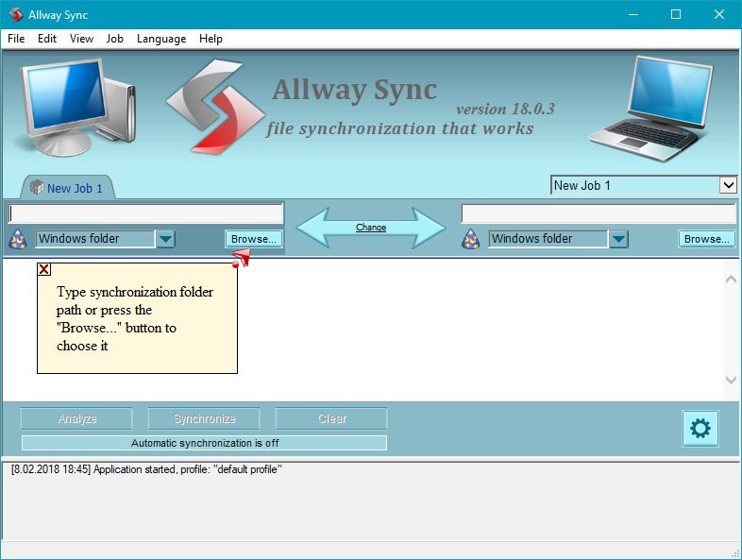Open the Help menu
Viewport: 742px width, 560px height.
tap(211, 39)
